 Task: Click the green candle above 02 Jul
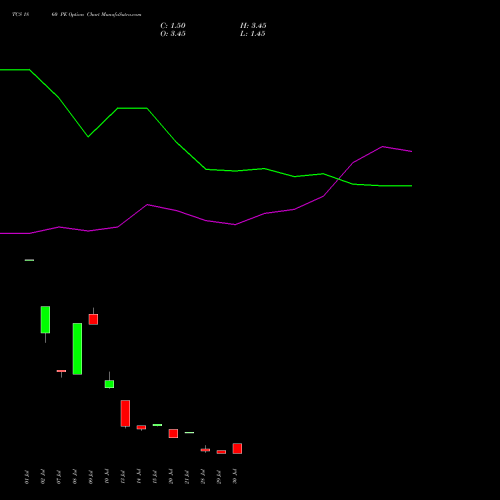[x=45, y=319]
